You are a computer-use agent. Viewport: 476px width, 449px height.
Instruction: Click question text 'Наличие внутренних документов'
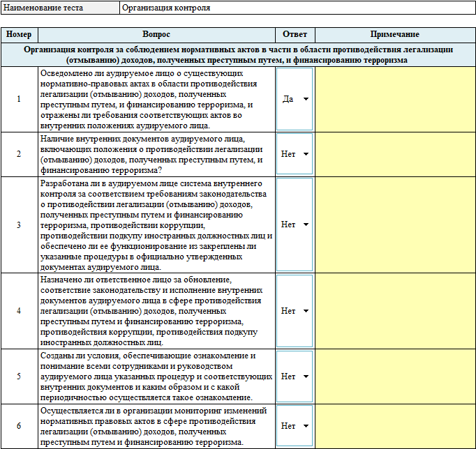tap(156, 154)
